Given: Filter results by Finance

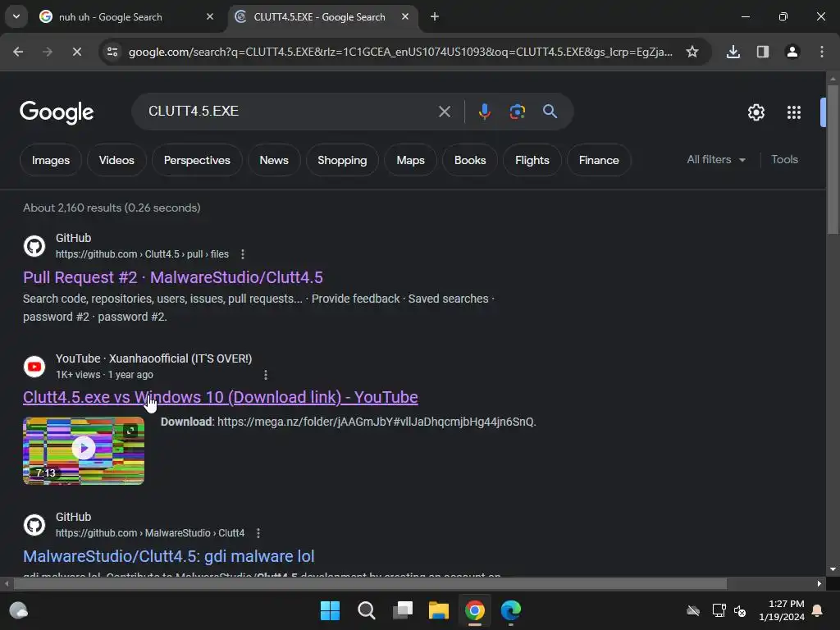Looking at the screenshot, I should 598,160.
